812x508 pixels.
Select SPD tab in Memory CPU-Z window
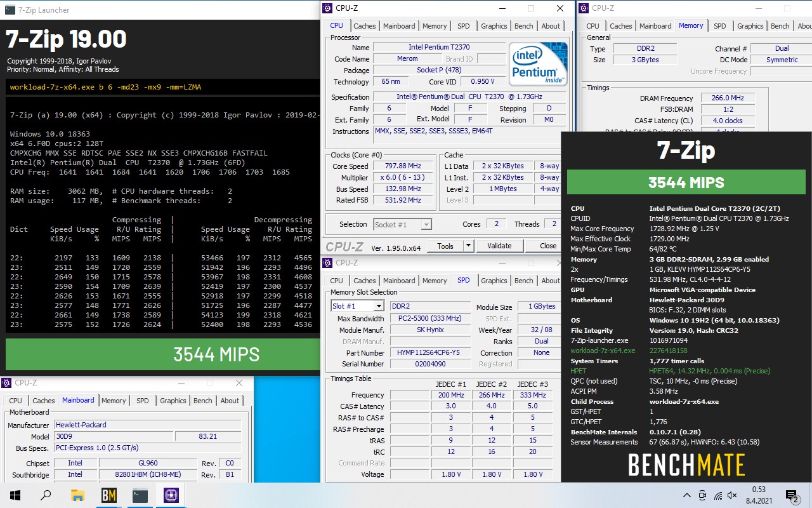pos(720,26)
